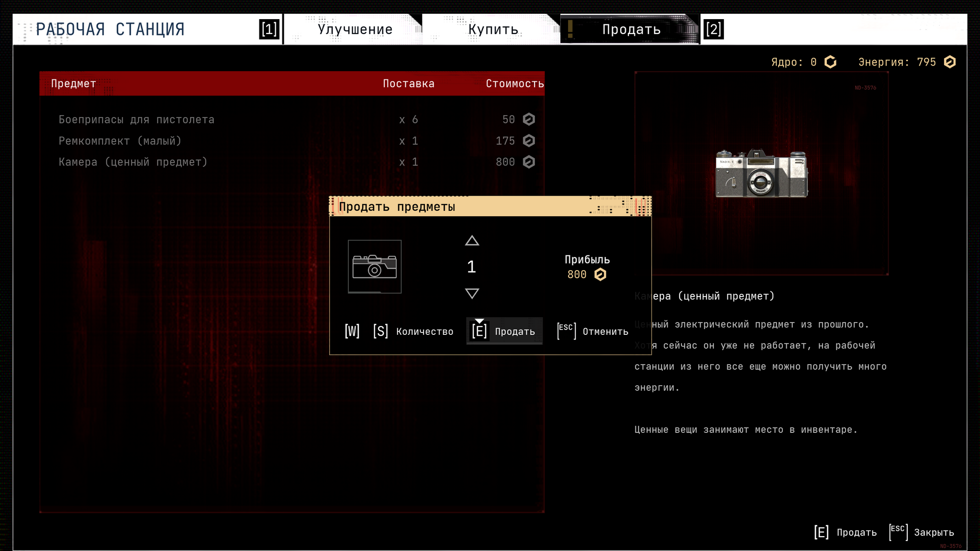The image size is (980, 551).
Task: Click the [2] next tab key icon
Action: pyautogui.click(x=713, y=29)
